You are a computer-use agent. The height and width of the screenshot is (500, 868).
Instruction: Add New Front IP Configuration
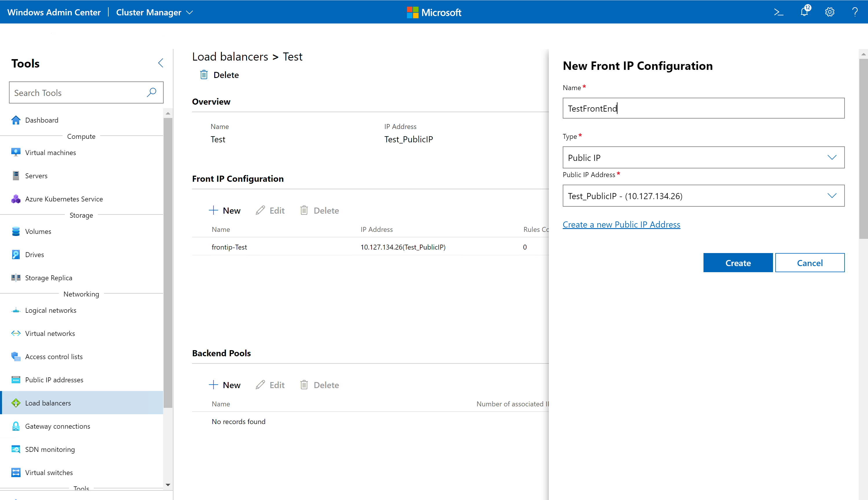click(224, 210)
